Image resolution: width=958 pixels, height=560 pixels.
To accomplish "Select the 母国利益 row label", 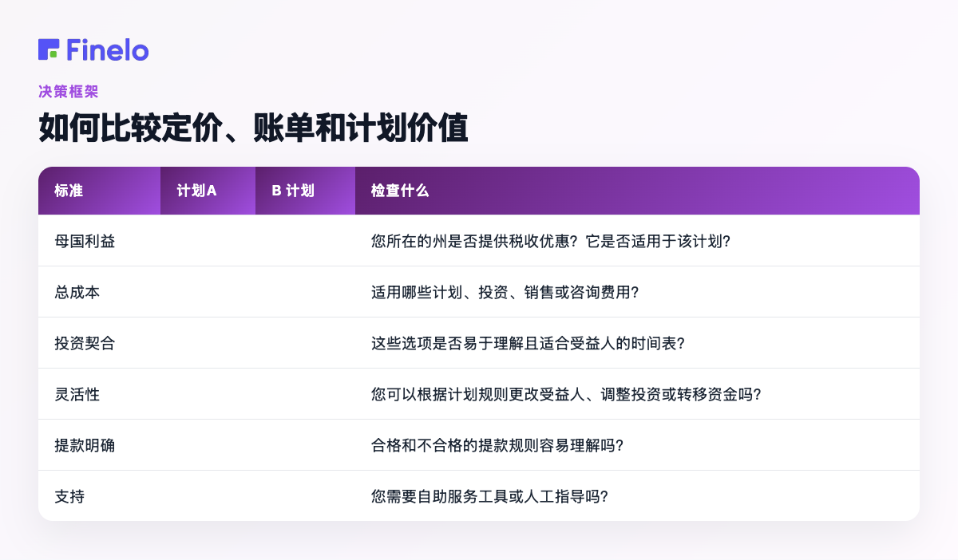I will coord(85,241).
